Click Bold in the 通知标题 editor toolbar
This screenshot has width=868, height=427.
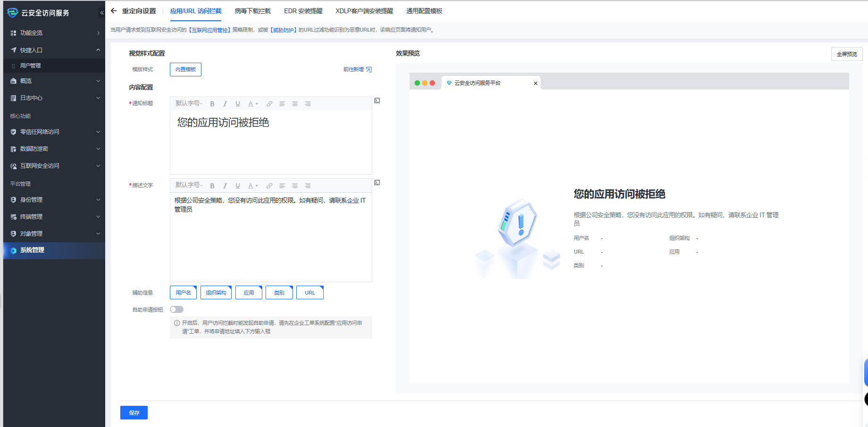click(x=212, y=104)
